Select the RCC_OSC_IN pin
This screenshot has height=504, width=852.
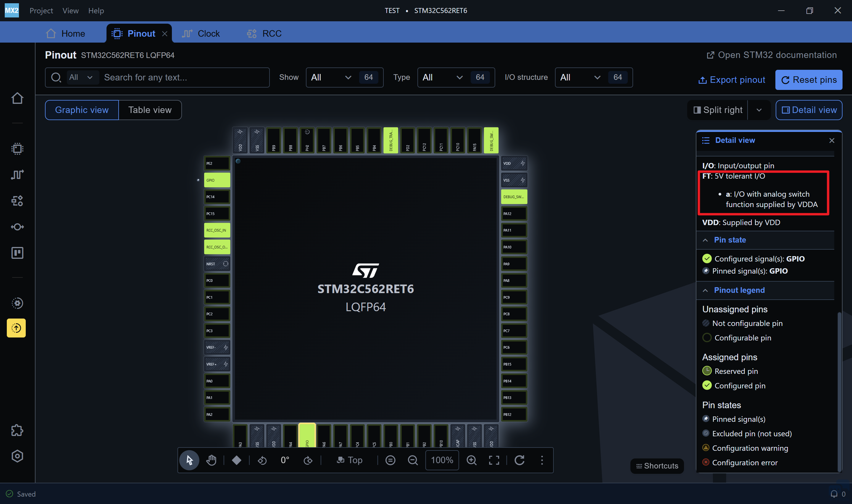(217, 230)
